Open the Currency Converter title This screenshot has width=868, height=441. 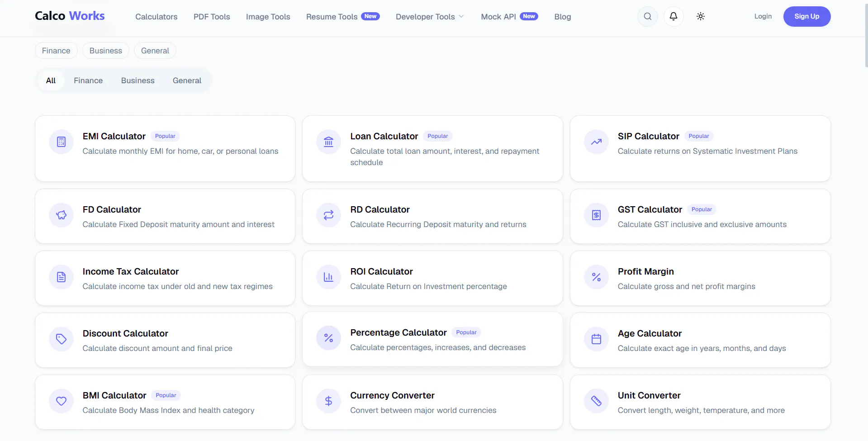click(392, 395)
